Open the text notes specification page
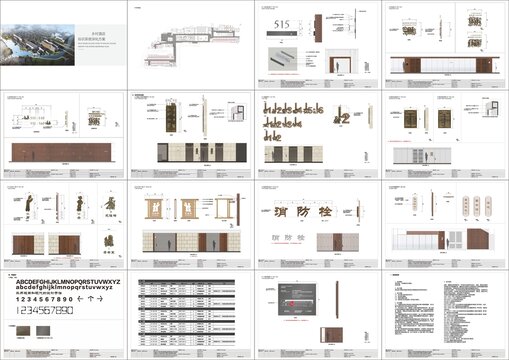 [x=445, y=312]
